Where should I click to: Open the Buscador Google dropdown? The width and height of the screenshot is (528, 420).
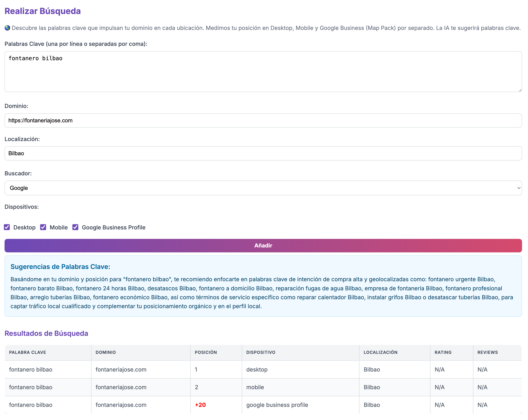click(263, 188)
